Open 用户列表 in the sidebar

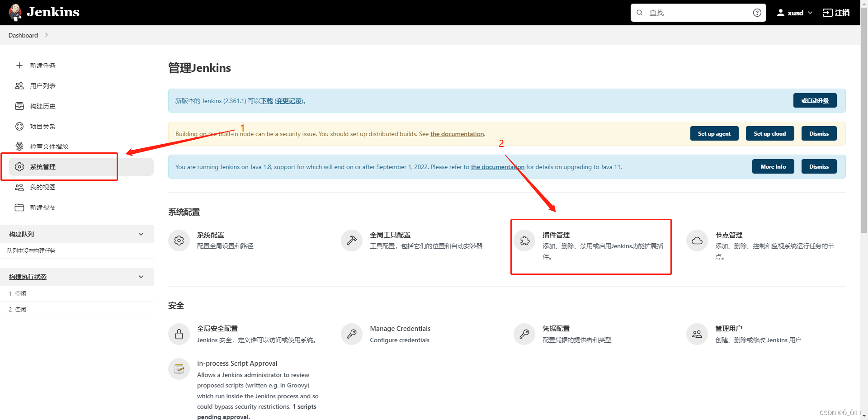(x=42, y=86)
